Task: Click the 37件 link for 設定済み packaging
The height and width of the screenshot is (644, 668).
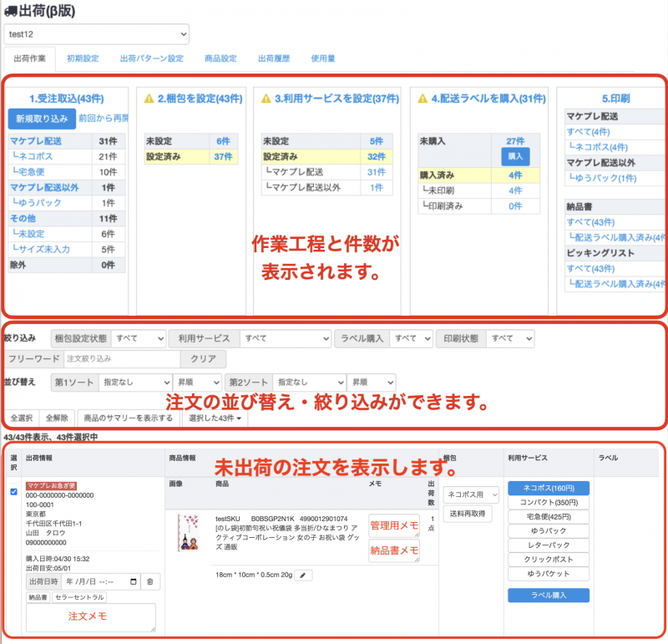Action: 223,157
